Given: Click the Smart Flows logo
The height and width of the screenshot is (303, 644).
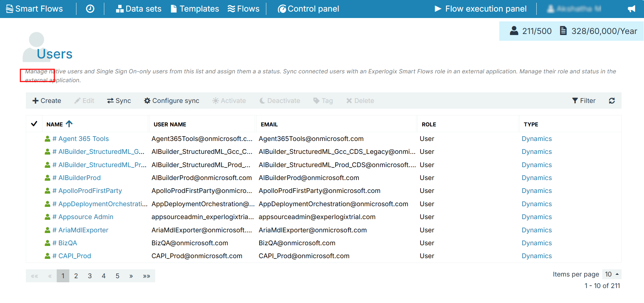Looking at the screenshot, I should point(35,9).
